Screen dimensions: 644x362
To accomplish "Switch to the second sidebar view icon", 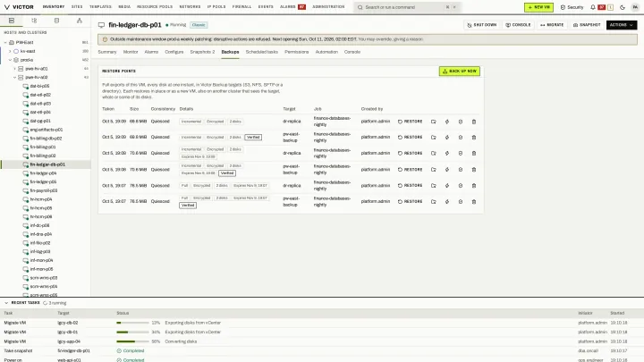I will coord(34,21).
